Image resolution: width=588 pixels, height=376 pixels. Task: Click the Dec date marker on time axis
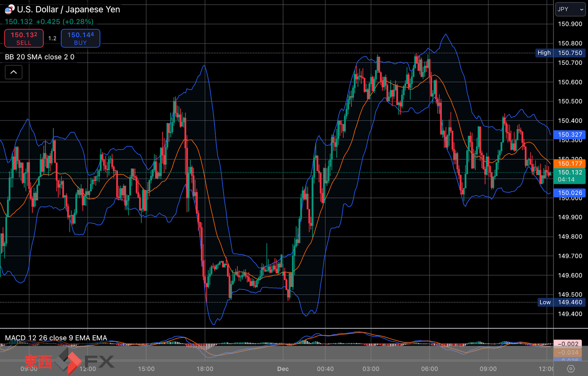283,369
